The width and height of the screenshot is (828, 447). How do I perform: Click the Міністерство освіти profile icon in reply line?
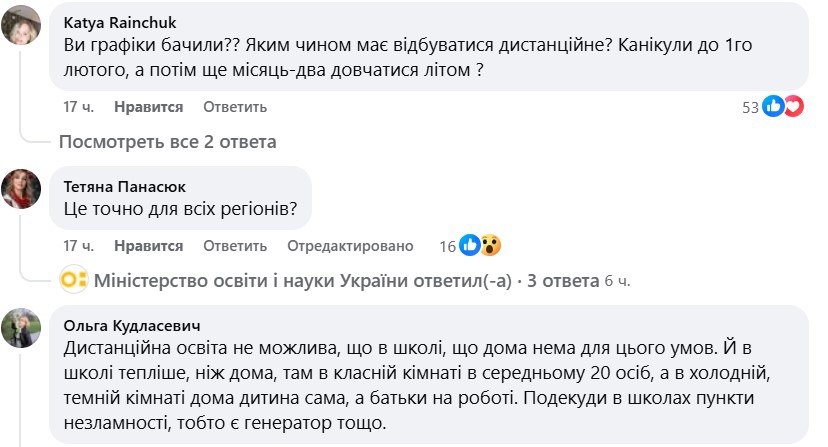click(x=73, y=281)
